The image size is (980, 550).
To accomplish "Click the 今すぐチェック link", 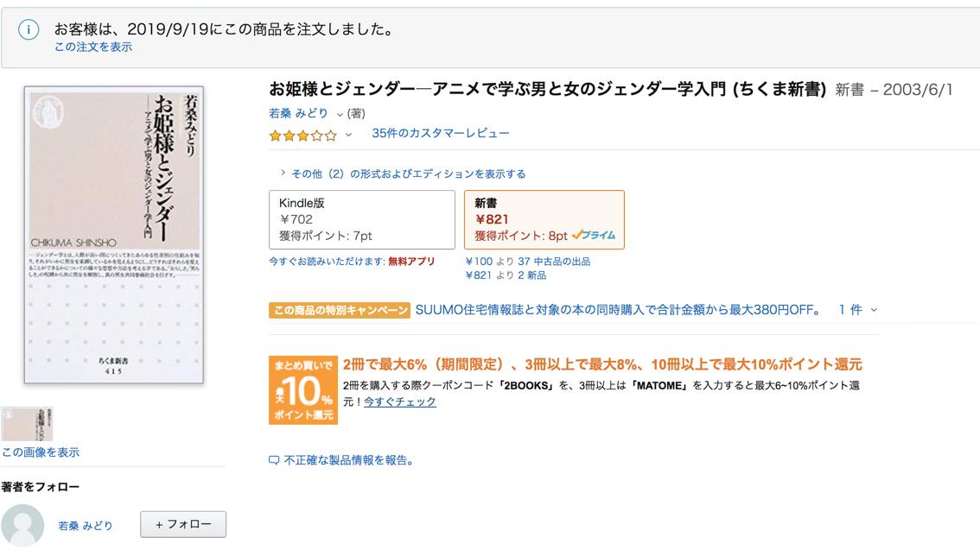I will pyautogui.click(x=400, y=401).
